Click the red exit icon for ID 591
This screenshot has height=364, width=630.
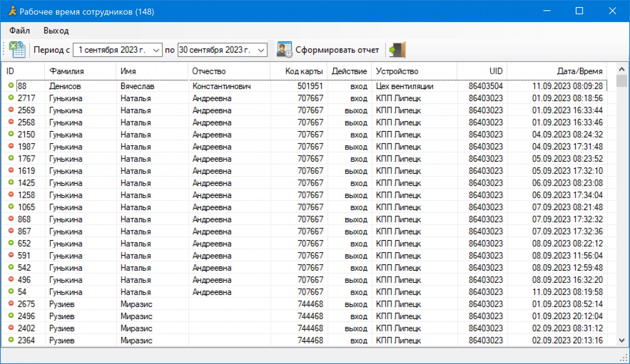click(11, 255)
